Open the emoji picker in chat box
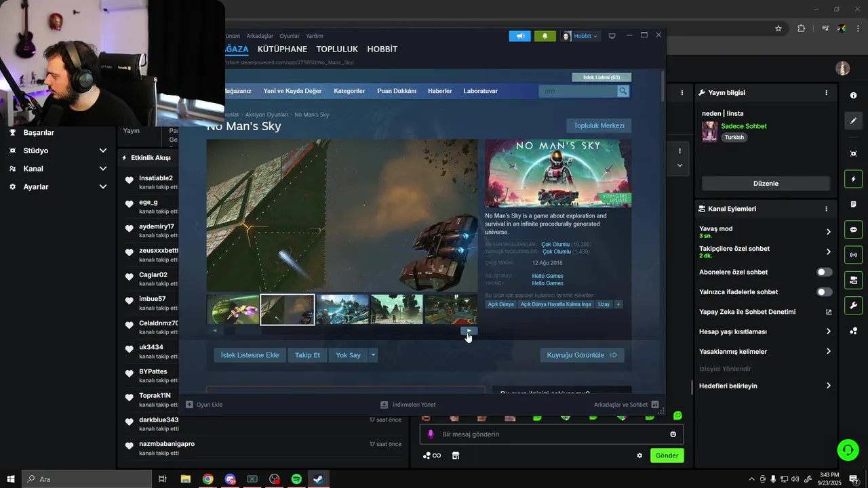Viewport: 868px width, 488px height. [x=673, y=434]
